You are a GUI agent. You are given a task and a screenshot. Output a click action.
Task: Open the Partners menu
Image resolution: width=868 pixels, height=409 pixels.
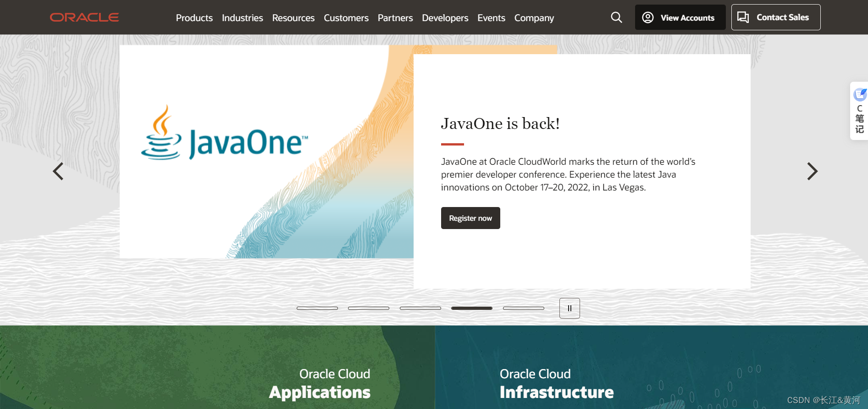395,18
